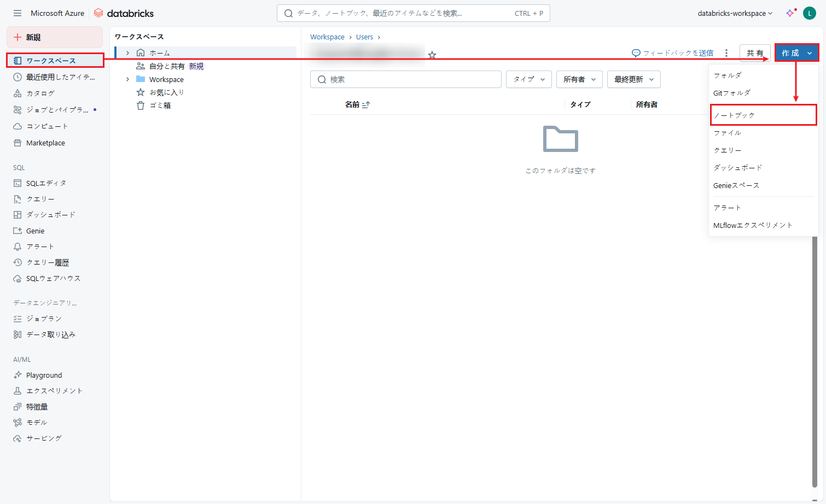Click the SQLウェアハウス sidebar icon
The width and height of the screenshot is (826, 504).
point(18,278)
